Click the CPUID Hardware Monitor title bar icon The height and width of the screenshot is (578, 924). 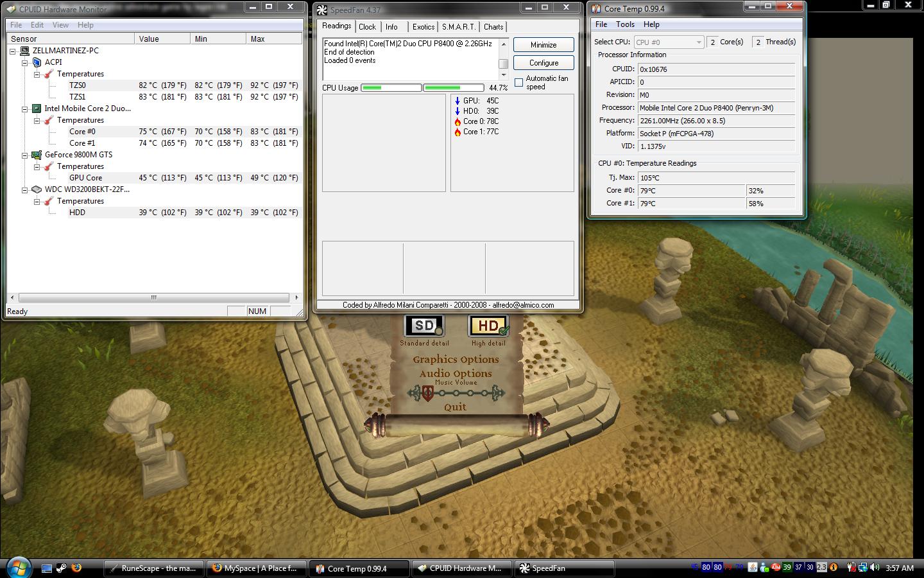click(11, 9)
